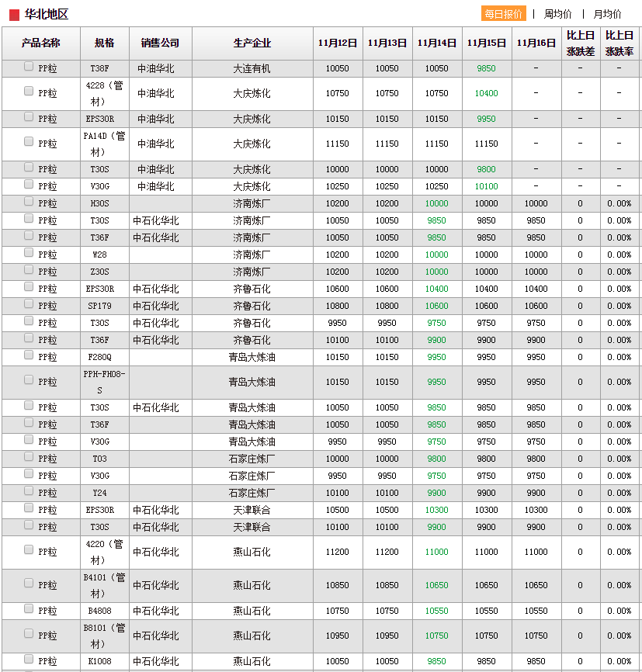The image size is (642, 672).
Task: Tick the W28 济南炼厂 checkbox
Action: pos(29,253)
